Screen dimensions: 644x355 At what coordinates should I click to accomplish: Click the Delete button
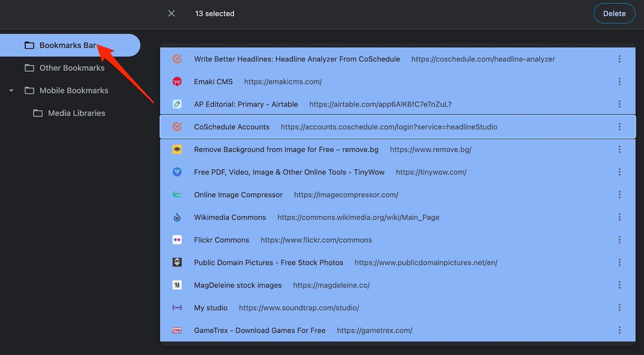coord(614,14)
